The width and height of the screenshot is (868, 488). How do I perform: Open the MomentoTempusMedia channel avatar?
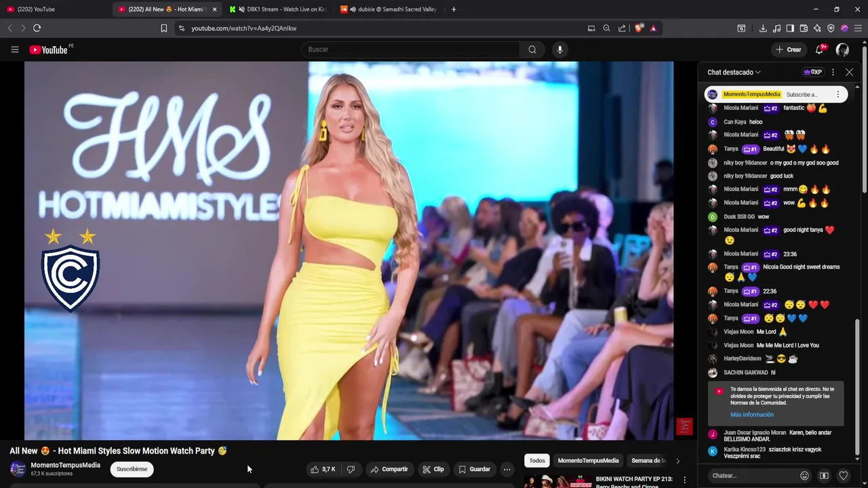pos(18,469)
